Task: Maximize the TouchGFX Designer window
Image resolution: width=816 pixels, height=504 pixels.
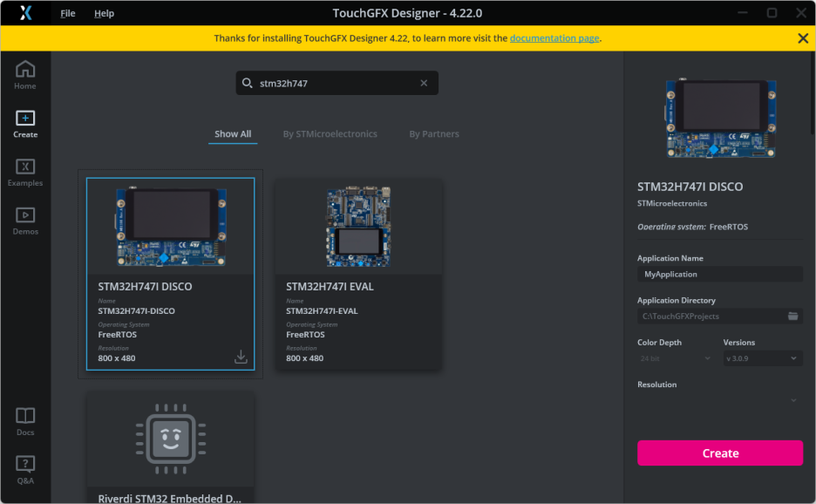Action: click(772, 12)
